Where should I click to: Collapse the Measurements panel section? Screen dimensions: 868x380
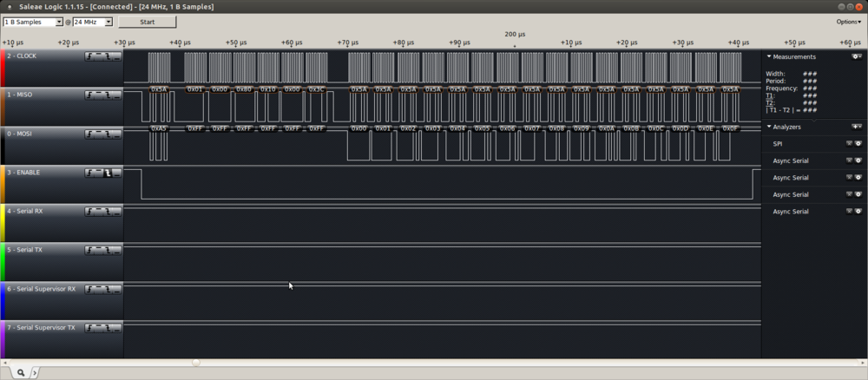point(768,56)
